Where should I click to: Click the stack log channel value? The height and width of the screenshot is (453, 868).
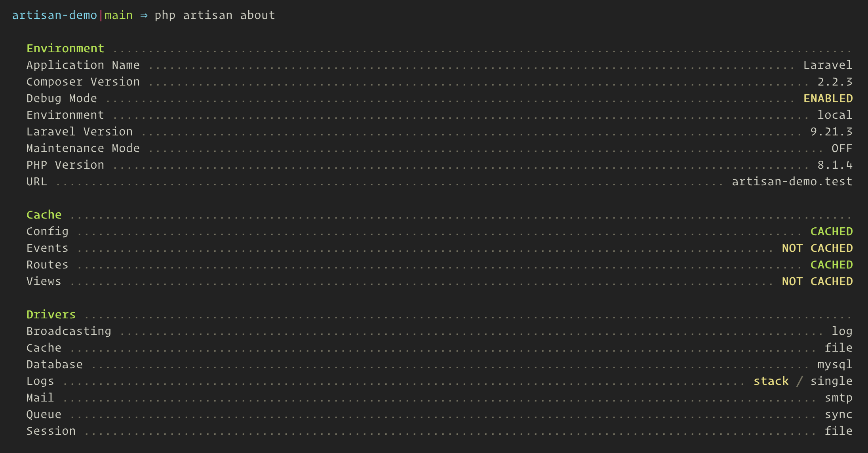click(x=771, y=381)
